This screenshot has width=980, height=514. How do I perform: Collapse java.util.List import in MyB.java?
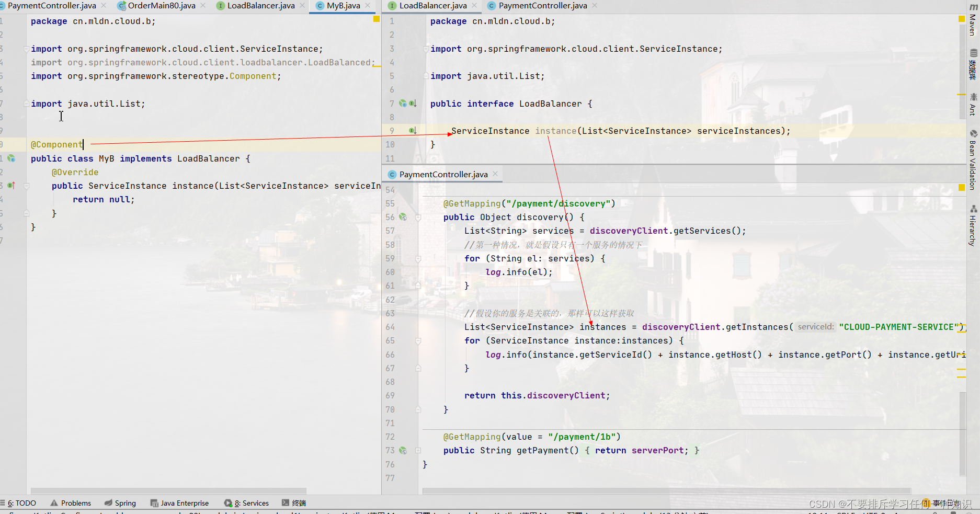click(x=26, y=104)
